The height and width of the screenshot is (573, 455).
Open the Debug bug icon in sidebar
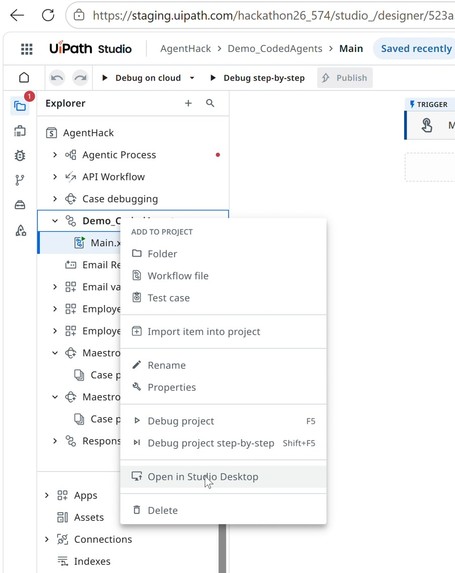click(x=20, y=156)
